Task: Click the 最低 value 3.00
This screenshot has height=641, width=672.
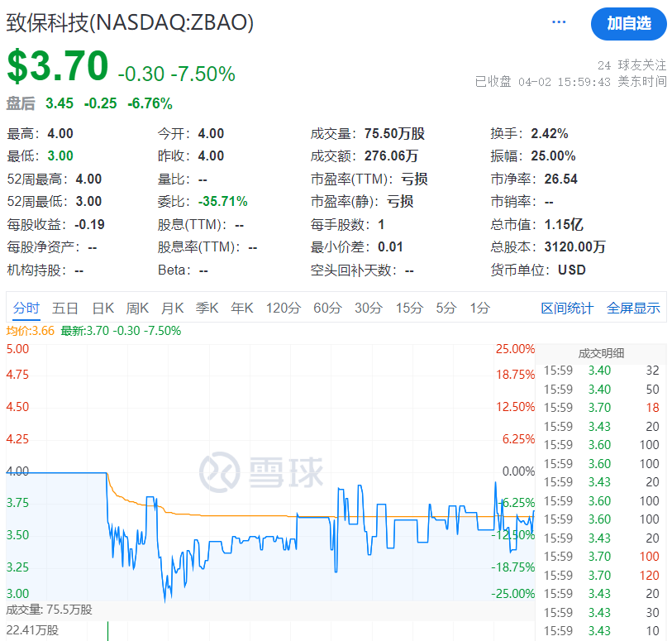Action: pos(60,156)
